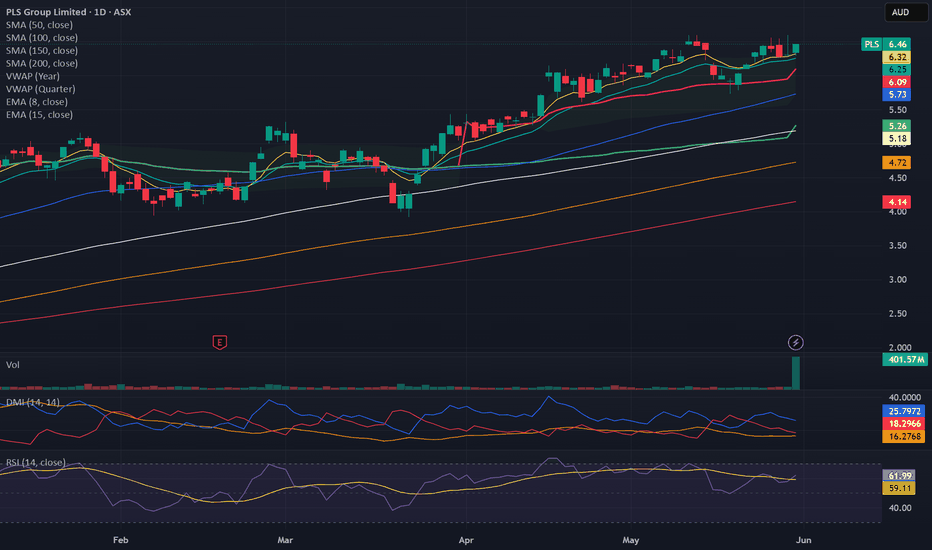Select the SMA (100, close) indicator label
The width and height of the screenshot is (932, 550).
pos(42,37)
